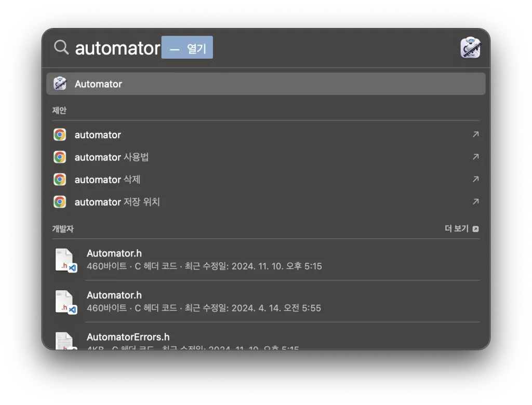Screen dimensions: 532x405
Task: Open the Automator.h file modified 오전 5:55
Action: tap(265, 302)
